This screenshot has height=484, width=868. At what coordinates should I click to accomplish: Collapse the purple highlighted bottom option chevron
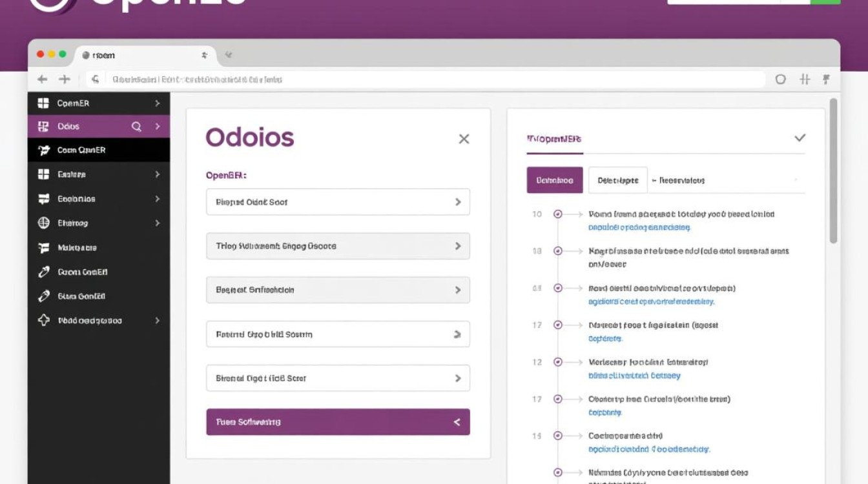click(457, 422)
